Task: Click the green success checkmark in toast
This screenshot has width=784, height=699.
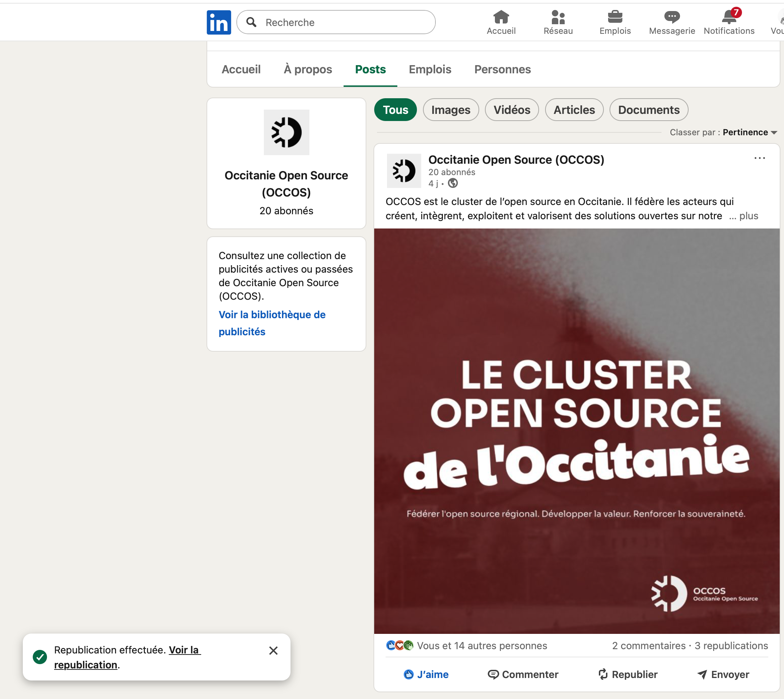Action: [x=40, y=657]
